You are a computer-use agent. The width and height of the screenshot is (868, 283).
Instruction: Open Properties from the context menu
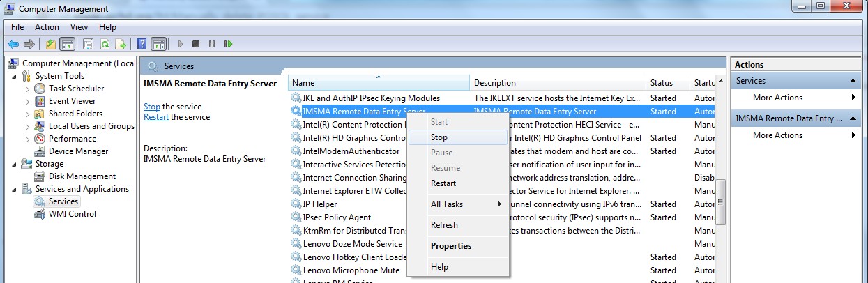[x=451, y=246]
